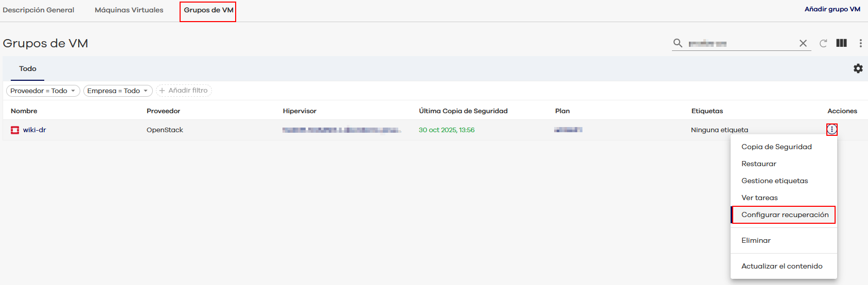Choose Copia de Seguridad menu option
Viewport: 868px width, 285px height.
776,147
